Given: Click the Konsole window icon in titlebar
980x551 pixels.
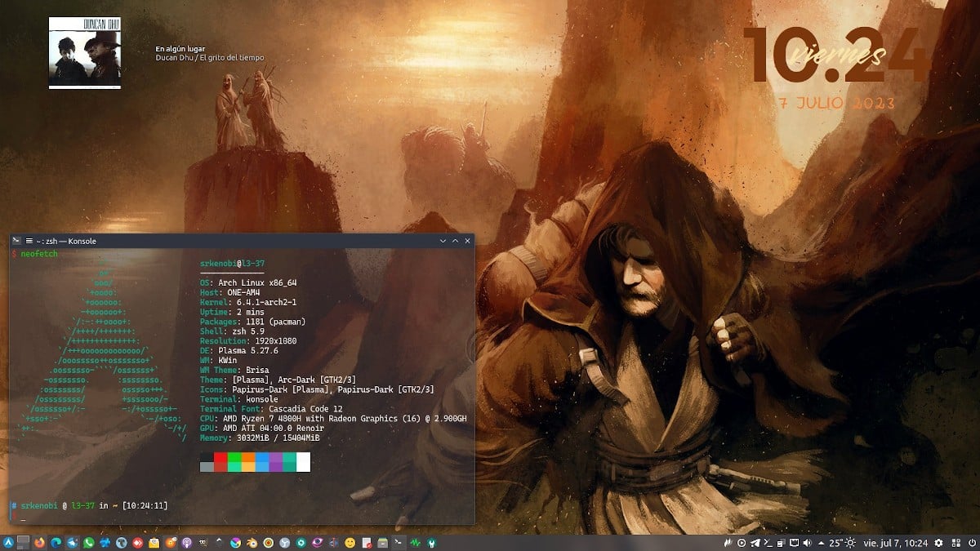Looking at the screenshot, I should [x=16, y=241].
